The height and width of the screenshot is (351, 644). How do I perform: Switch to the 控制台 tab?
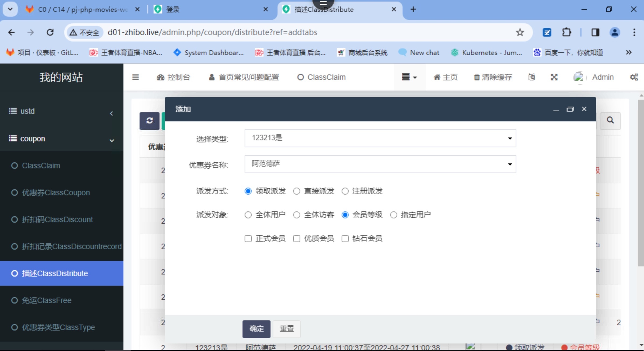point(174,77)
